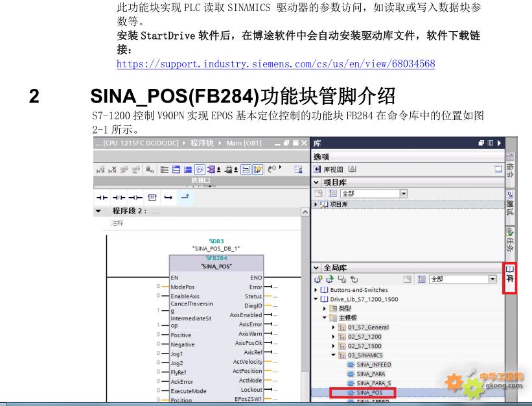The height and width of the screenshot is (406, 532).
Task: Collapse Drive_Lib_S7_1200_1500 library
Action: click(x=316, y=299)
